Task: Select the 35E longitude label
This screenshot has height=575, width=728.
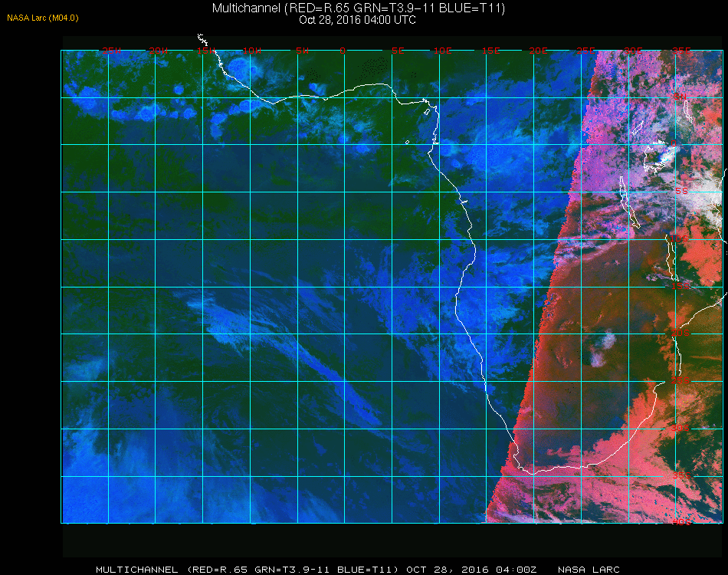Action: pyautogui.click(x=681, y=51)
